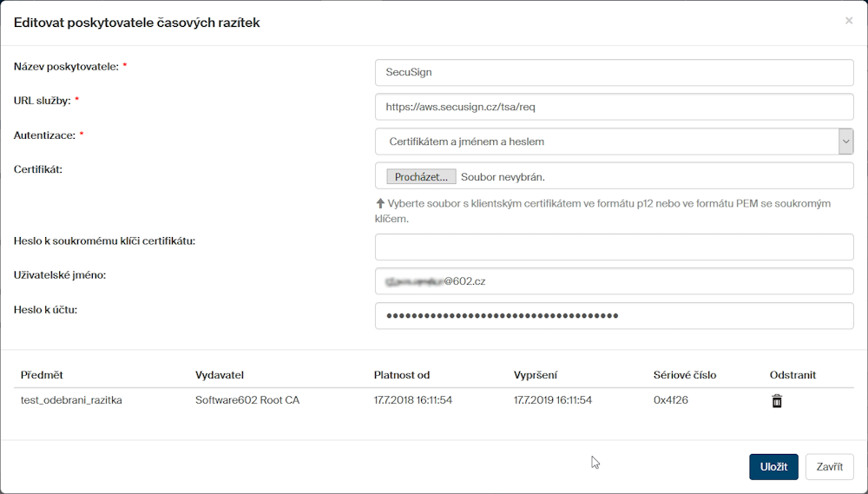Focus the Heslo k účtu password field
Screen dimensions: 868x494
614,316
